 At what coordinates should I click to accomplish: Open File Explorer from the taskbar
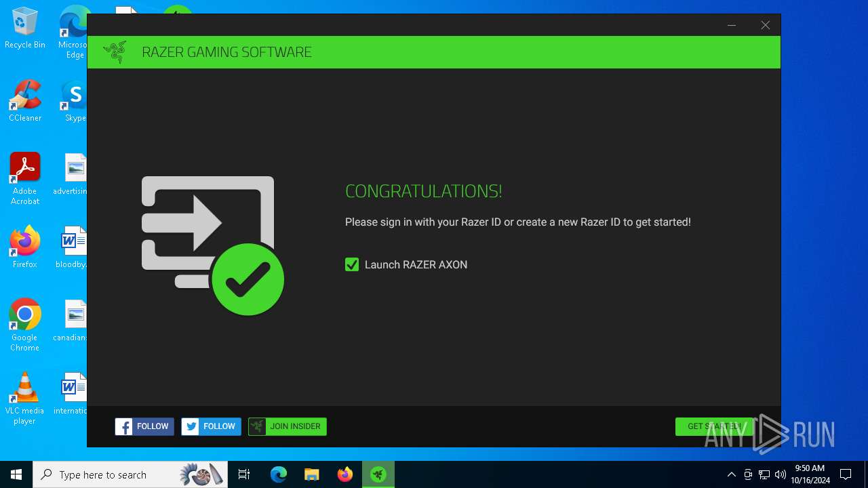point(312,474)
